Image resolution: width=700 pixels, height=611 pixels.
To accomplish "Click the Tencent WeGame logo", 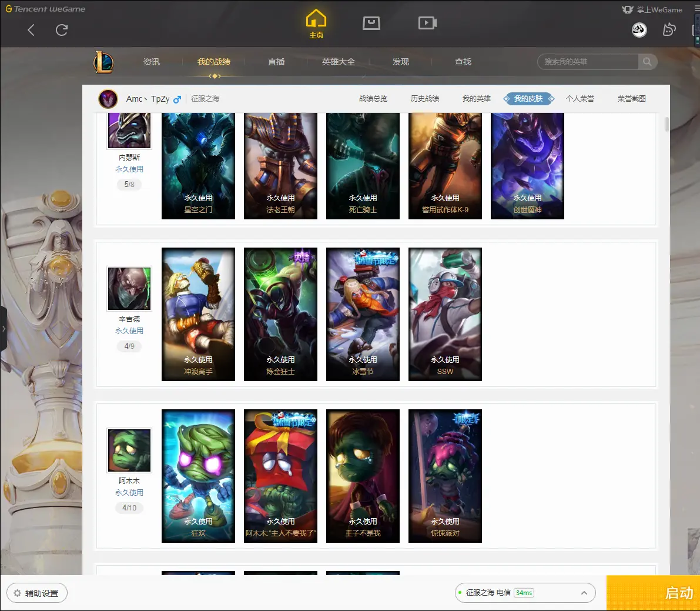I will tap(45, 9).
